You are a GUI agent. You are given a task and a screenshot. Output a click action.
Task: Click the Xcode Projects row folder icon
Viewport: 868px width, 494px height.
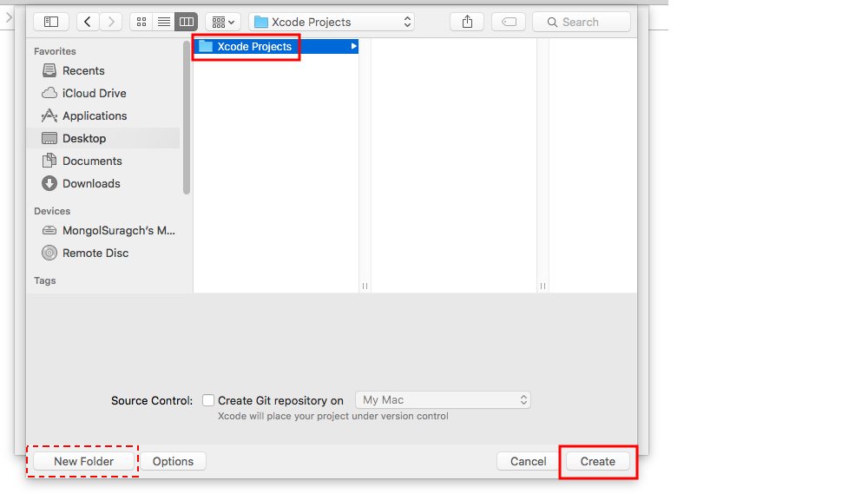[206, 46]
